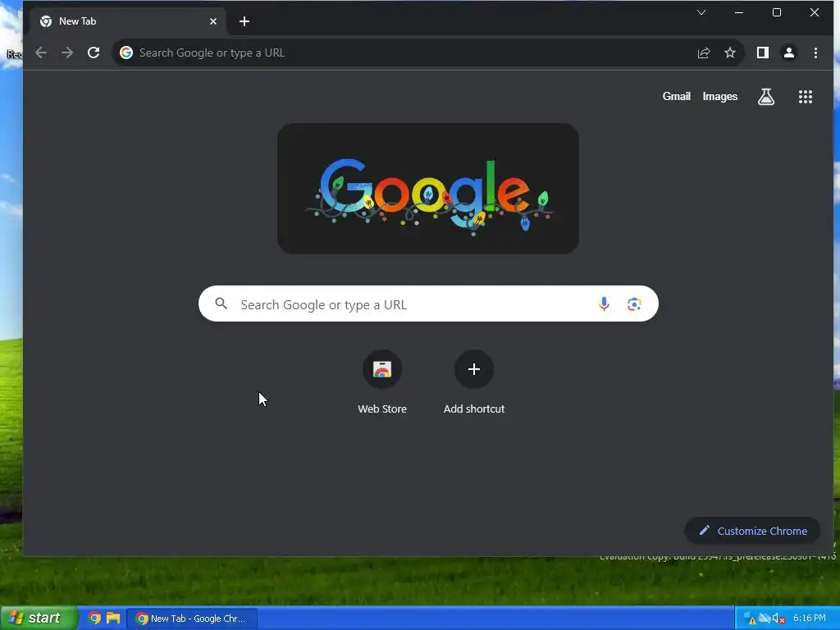Viewport: 840px width, 630px height.
Task: Close the New Tab tab
Action: point(213,21)
